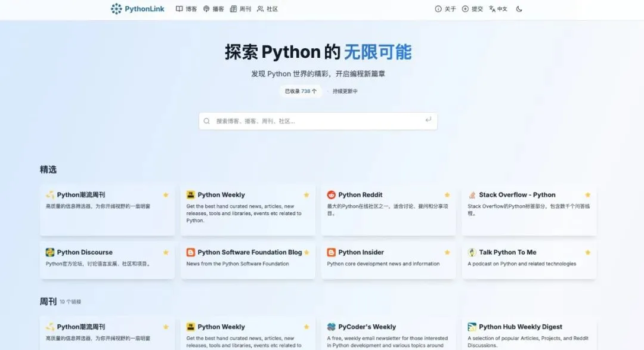Click the 已收录 738 个 badge

tap(301, 91)
